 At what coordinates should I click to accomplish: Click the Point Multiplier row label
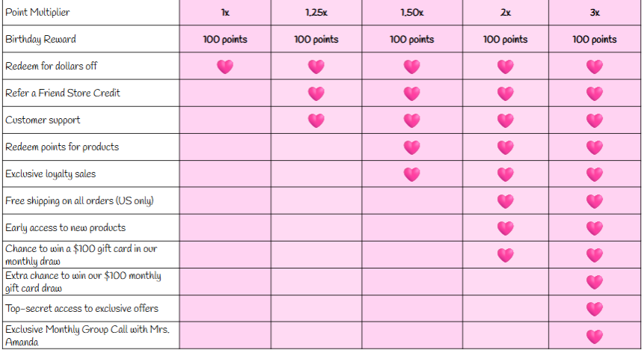coord(37,12)
